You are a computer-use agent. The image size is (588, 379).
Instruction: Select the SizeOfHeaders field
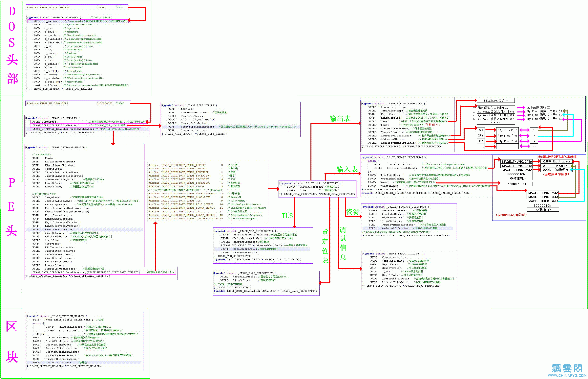point(72,237)
